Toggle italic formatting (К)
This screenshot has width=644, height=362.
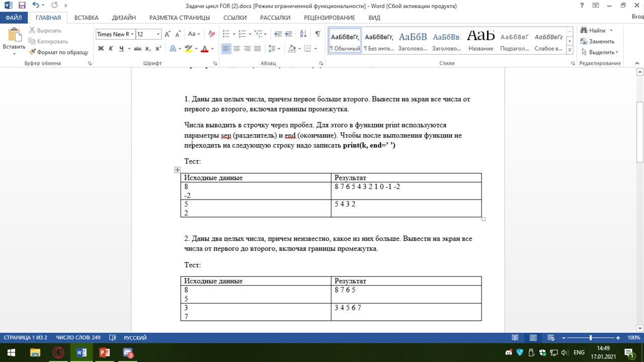coord(111,49)
